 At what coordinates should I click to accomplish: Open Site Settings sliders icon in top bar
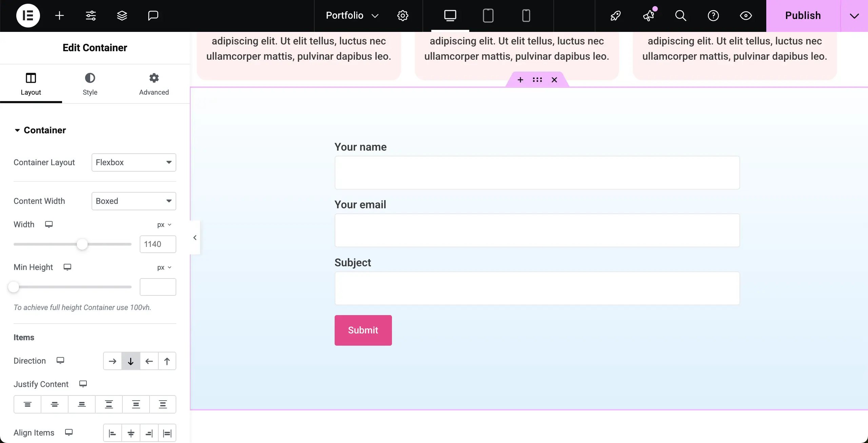click(x=91, y=16)
